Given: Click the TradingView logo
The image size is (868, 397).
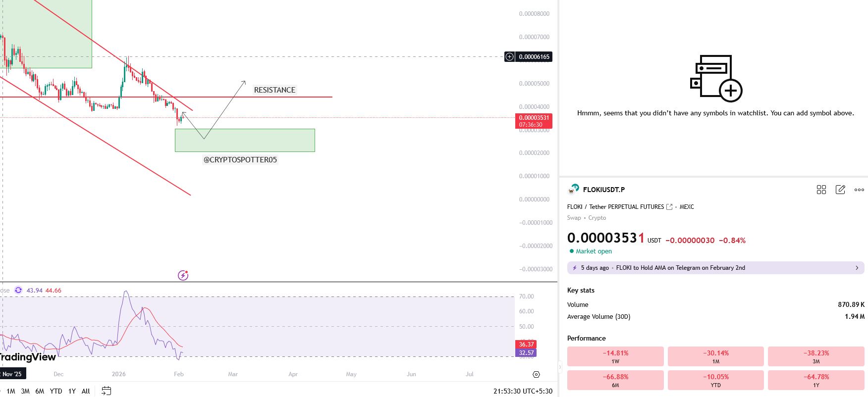Looking at the screenshot, I should [x=28, y=357].
